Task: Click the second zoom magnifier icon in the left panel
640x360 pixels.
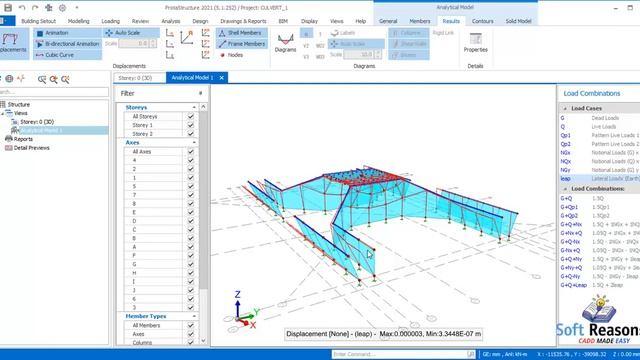Action: point(53,79)
